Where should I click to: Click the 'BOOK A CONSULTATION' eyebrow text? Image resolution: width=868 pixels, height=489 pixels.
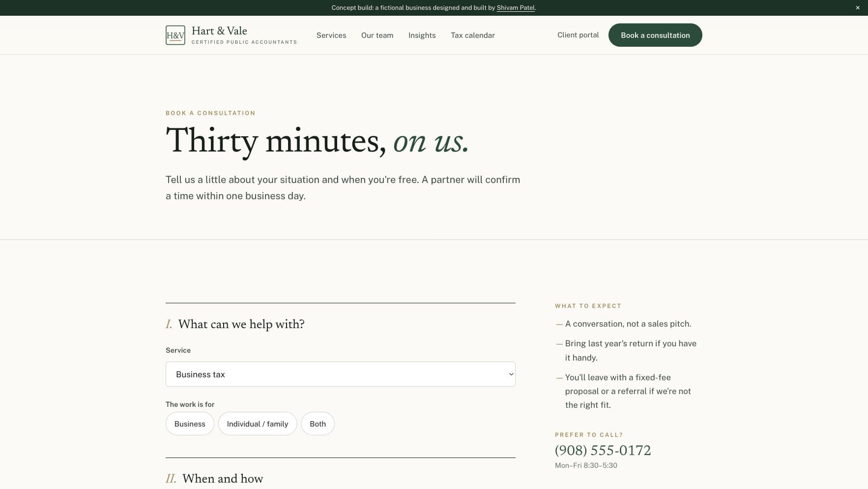[x=210, y=113]
